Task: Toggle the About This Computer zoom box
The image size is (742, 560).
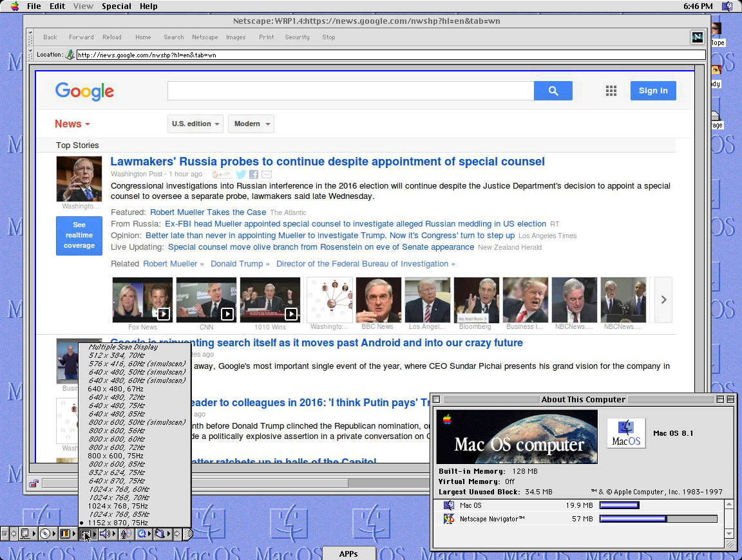Action: pyautogui.click(x=720, y=399)
